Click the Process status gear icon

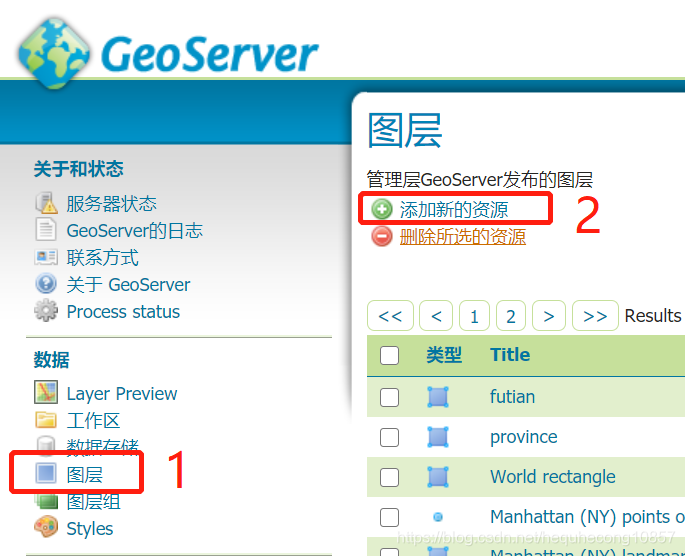[46, 311]
